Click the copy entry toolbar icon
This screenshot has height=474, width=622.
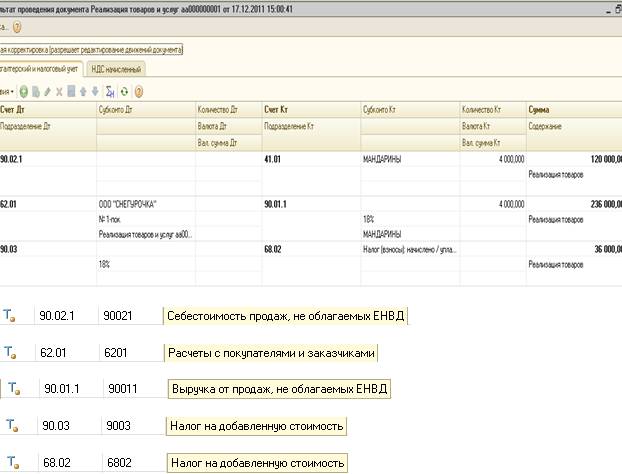pos(36,91)
